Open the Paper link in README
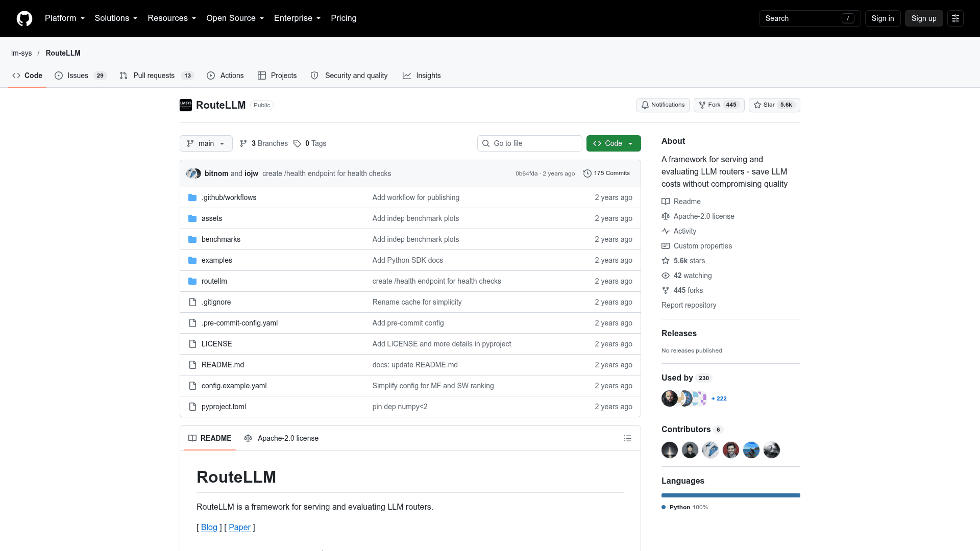 [239, 528]
